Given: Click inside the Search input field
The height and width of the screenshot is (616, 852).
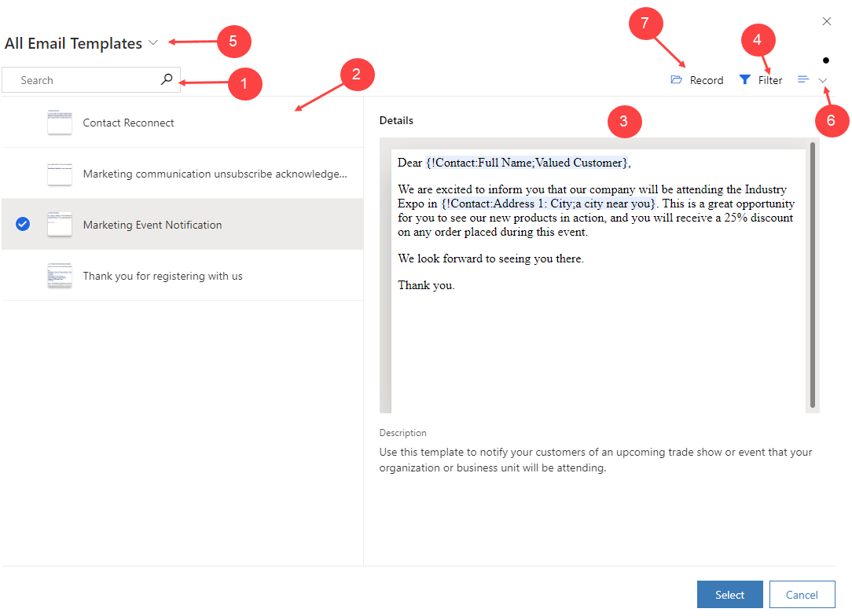Looking at the screenshot, I should (79, 79).
